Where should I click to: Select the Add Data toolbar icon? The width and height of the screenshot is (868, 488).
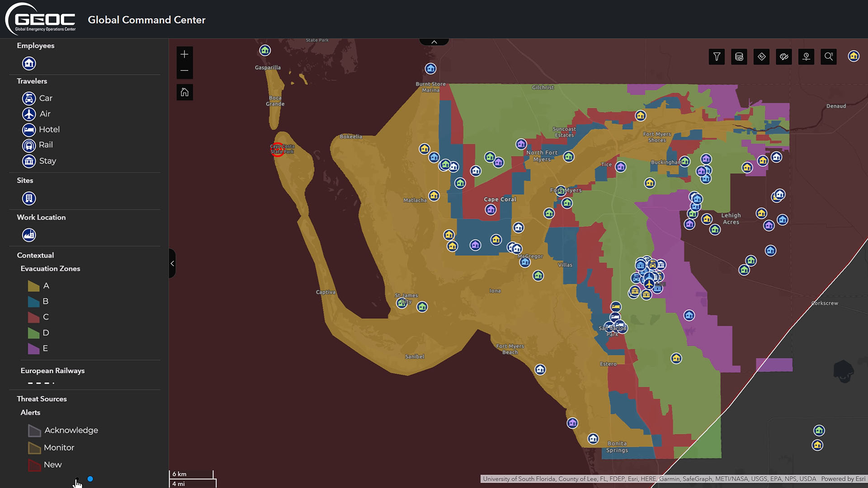pos(739,56)
